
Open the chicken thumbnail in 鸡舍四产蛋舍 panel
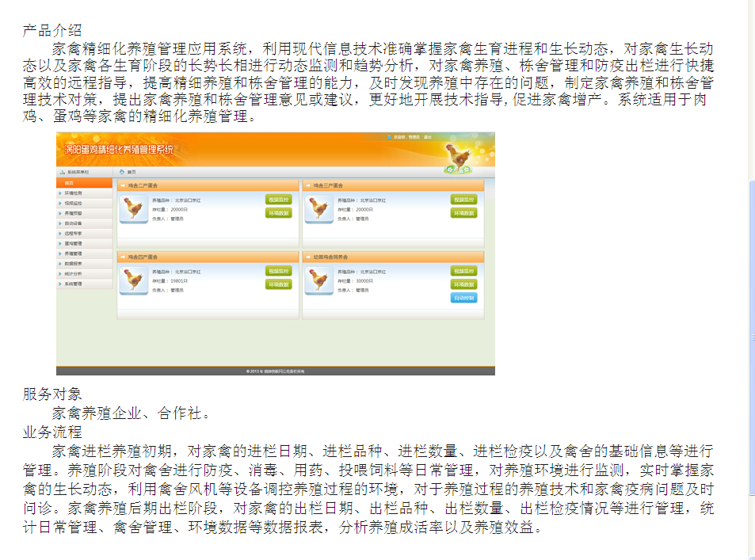pyautogui.click(x=133, y=280)
